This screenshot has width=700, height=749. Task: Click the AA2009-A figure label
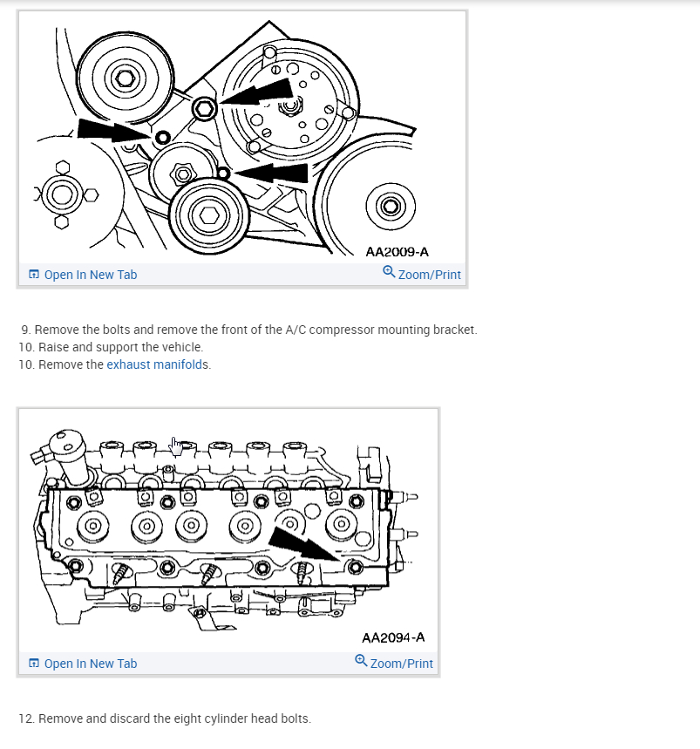(x=398, y=252)
